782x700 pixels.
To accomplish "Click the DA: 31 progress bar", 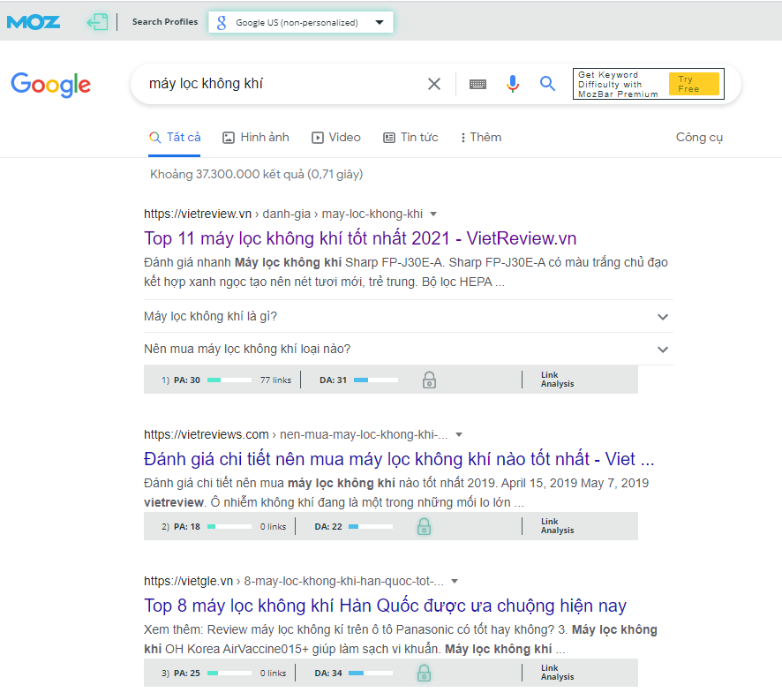I will coord(376,380).
